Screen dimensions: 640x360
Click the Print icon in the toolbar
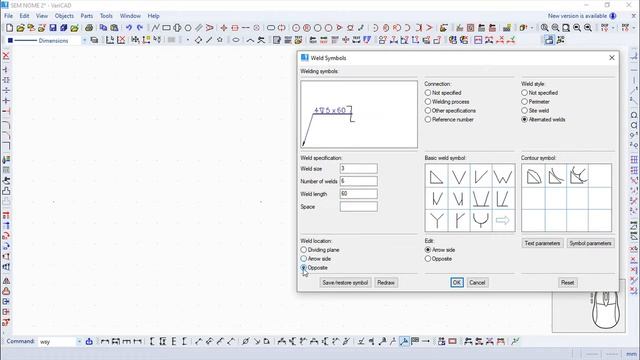coord(89,28)
